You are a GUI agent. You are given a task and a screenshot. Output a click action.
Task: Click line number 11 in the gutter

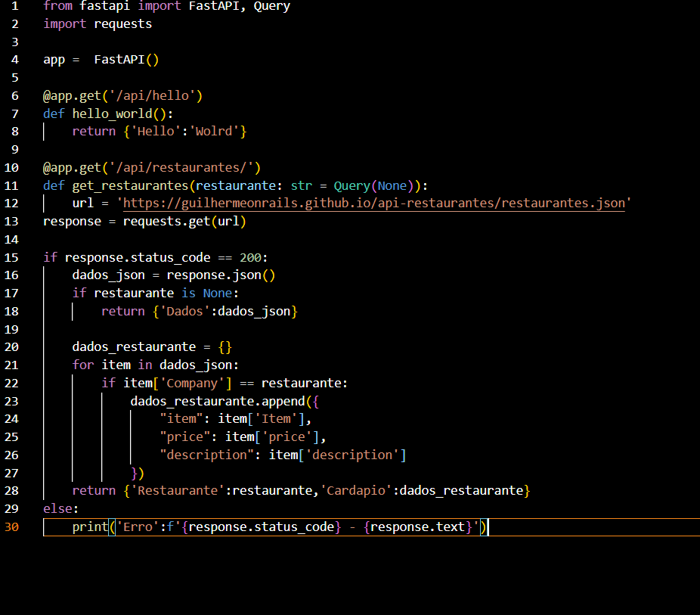[11, 186]
